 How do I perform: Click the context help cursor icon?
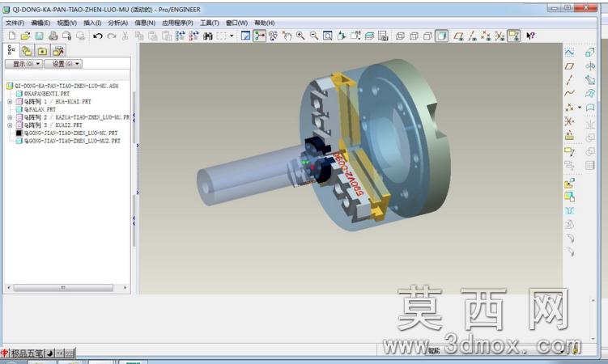coord(530,36)
